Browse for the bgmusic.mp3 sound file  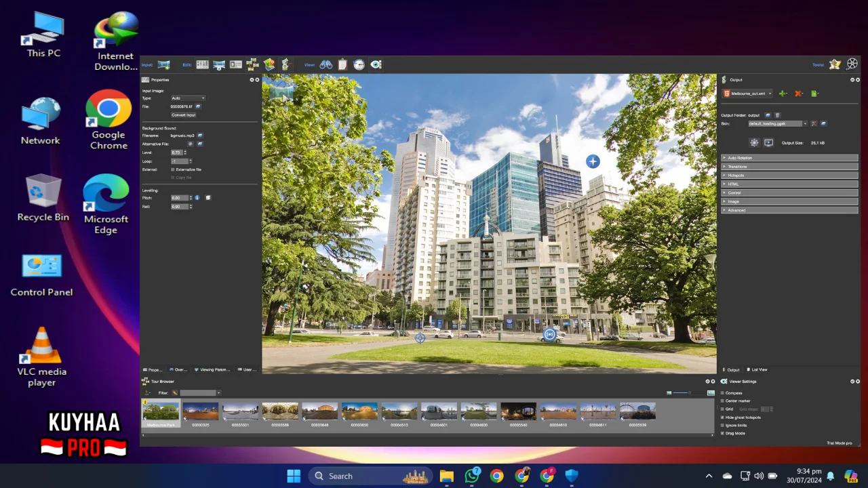point(200,136)
